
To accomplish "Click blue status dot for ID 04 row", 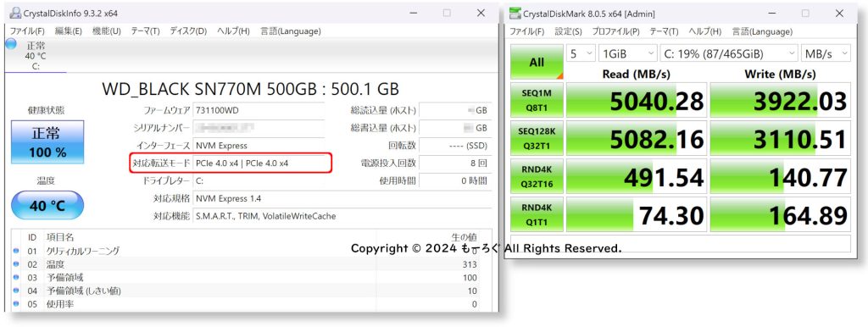I will click(15, 291).
